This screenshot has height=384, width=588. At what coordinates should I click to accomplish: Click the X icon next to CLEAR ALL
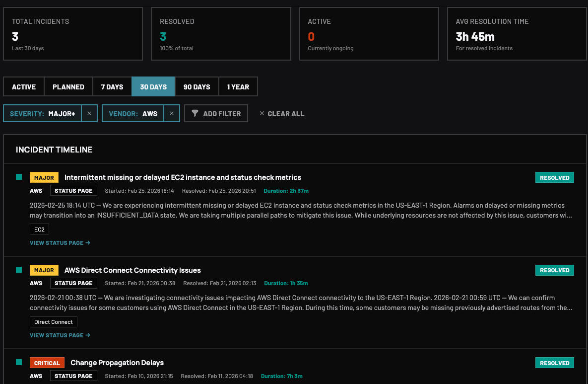262,113
